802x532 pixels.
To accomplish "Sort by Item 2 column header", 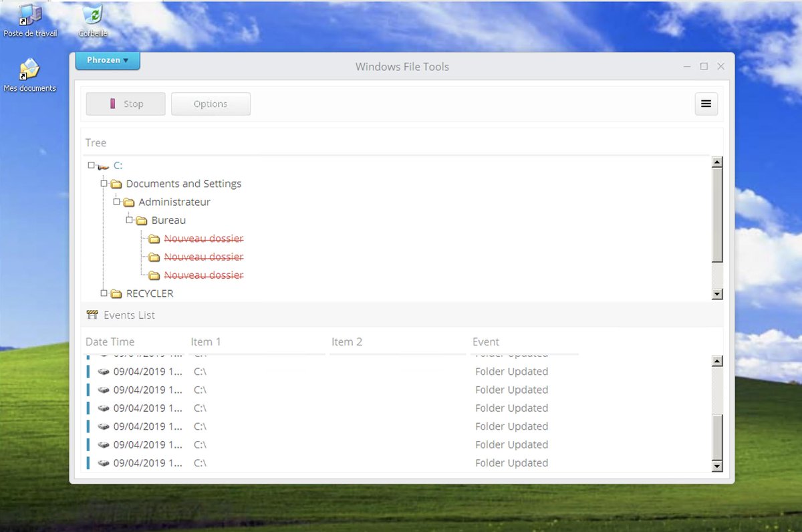I will tap(347, 342).
